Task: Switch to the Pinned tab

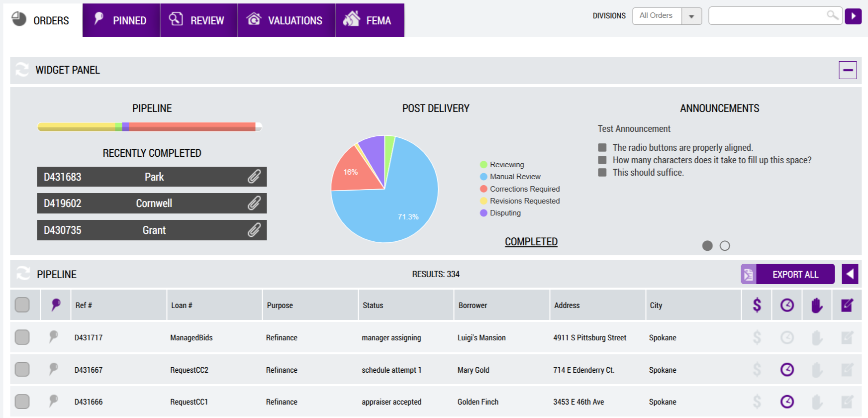Action: pos(121,20)
